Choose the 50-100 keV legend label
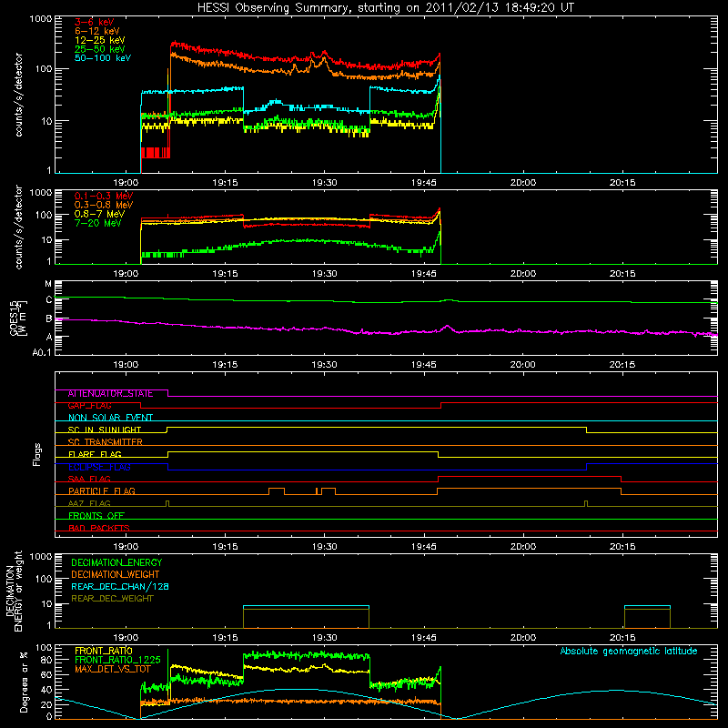 click(103, 58)
